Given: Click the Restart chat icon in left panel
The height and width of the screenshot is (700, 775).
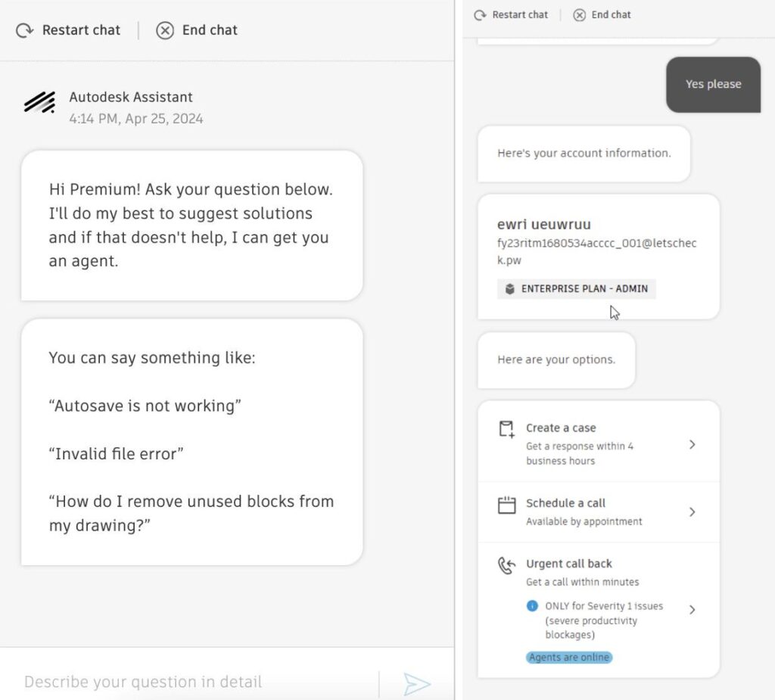Looking at the screenshot, I should [24, 30].
